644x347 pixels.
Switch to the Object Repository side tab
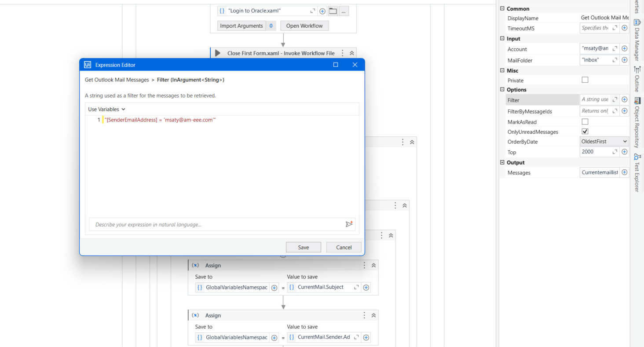click(x=637, y=122)
